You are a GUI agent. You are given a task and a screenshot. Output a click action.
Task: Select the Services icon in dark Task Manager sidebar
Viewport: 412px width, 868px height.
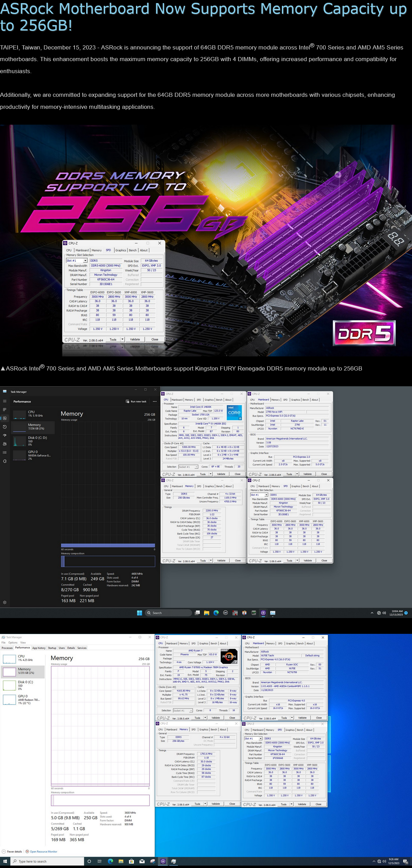tap(4, 461)
